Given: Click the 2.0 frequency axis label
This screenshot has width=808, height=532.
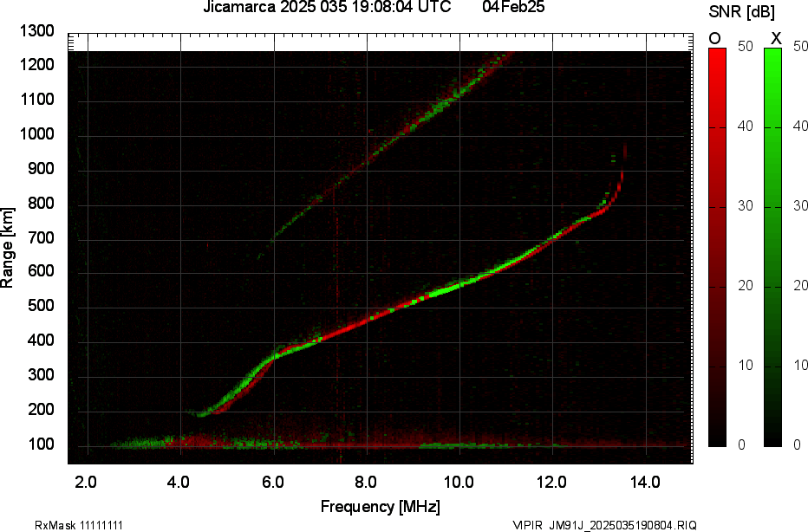Looking at the screenshot, I should point(86,483).
